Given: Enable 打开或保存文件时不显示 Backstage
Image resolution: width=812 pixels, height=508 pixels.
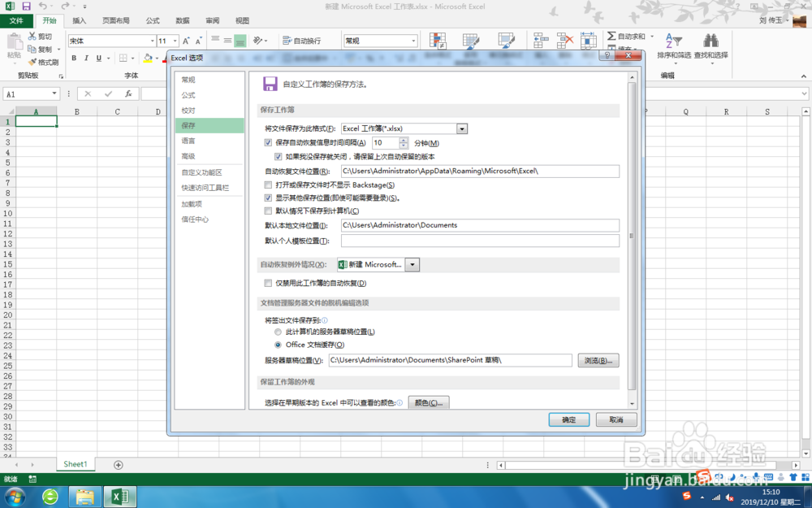Looking at the screenshot, I should click(x=268, y=185).
